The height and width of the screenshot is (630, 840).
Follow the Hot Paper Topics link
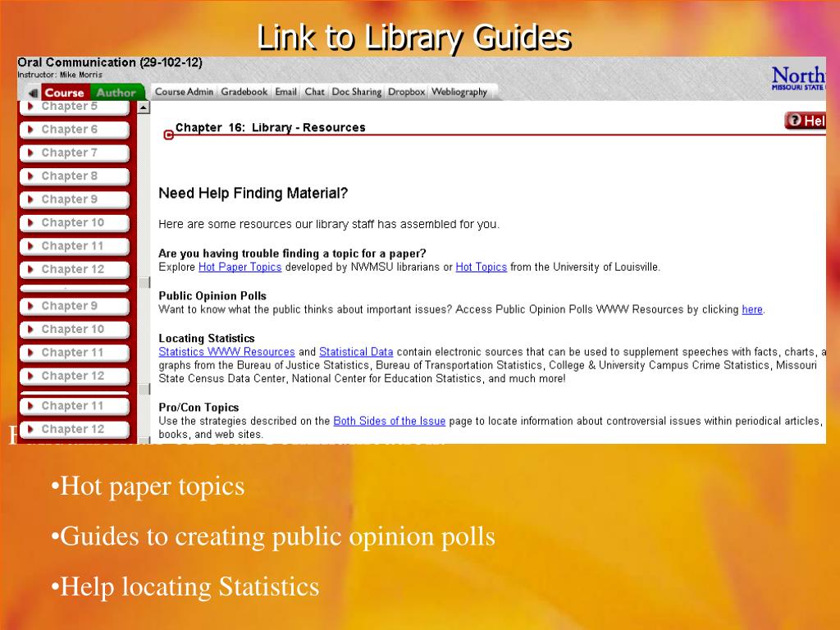(x=240, y=267)
